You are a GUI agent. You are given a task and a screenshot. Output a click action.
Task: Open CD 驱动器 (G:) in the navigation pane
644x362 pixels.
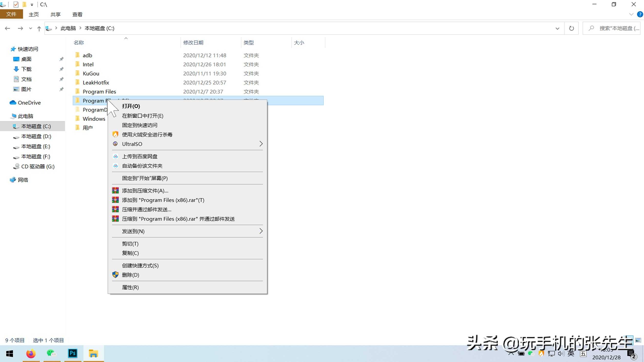tap(38, 166)
